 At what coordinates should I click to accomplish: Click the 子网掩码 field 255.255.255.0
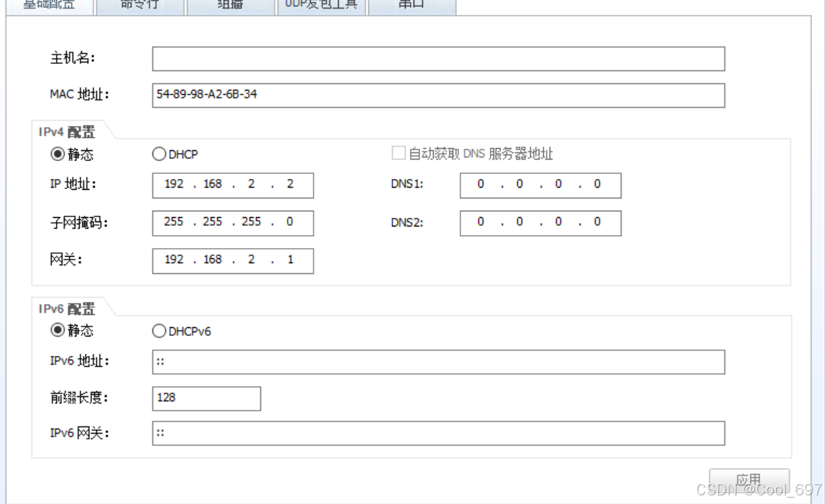tap(233, 223)
